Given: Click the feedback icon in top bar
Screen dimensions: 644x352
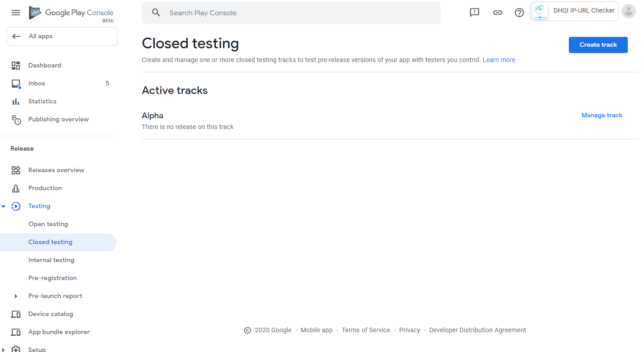Looking at the screenshot, I should pyautogui.click(x=474, y=13).
